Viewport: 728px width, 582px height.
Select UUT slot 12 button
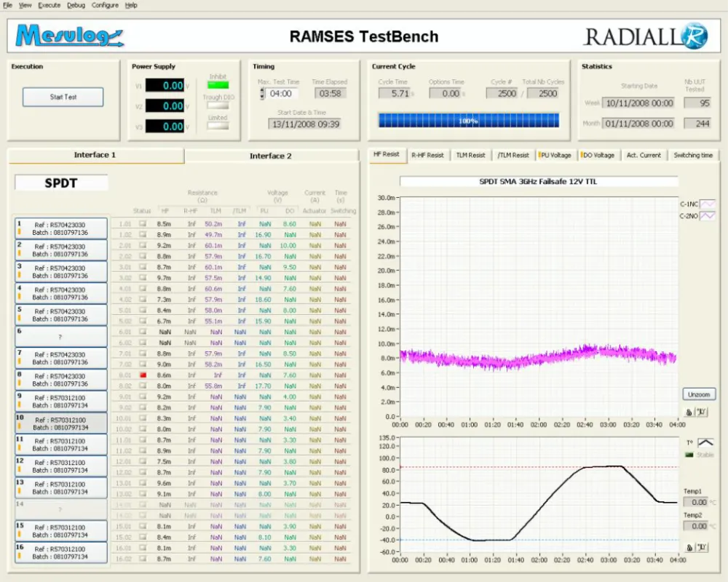pos(61,466)
